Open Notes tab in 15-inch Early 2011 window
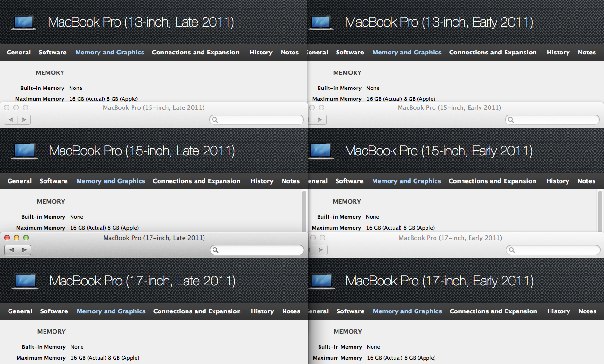604x364 pixels. point(586,181)
